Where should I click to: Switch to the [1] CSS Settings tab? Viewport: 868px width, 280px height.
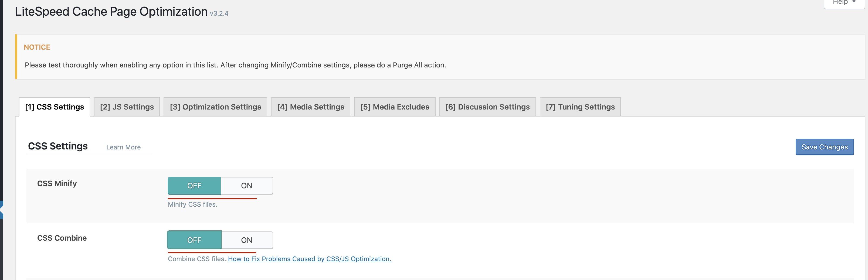55,107
